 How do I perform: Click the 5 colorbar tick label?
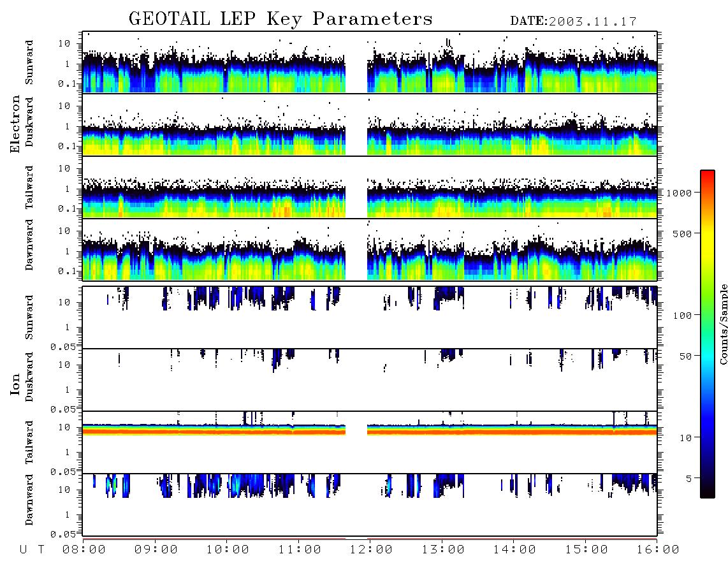[x=689, y=478]
